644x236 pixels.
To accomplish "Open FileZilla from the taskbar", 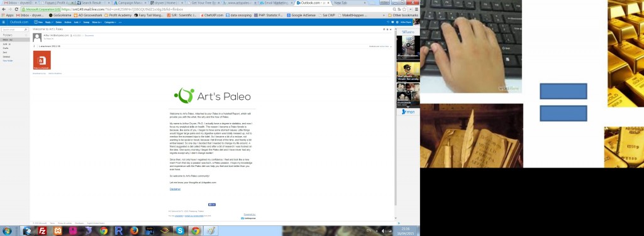I will click(42, 231).
